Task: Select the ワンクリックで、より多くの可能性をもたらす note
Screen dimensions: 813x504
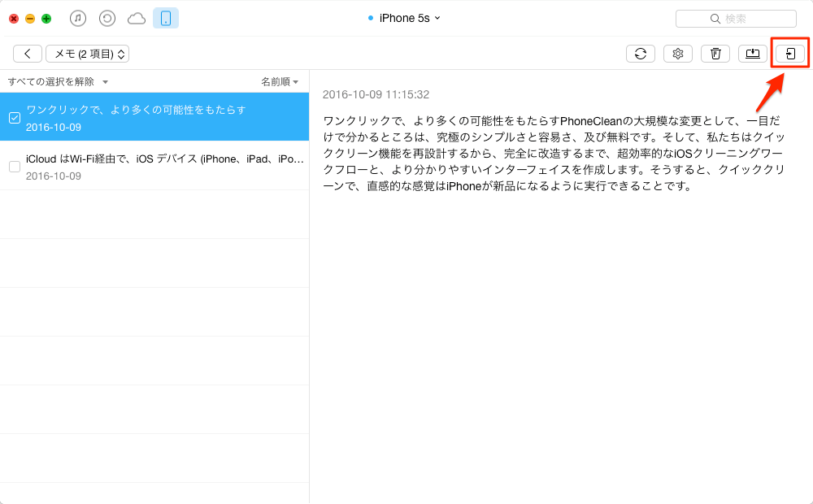Action: coord(154,117)
